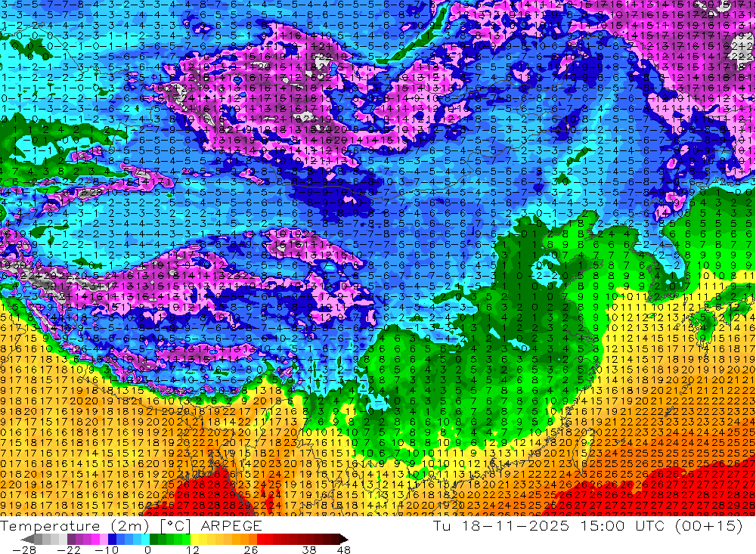Click the '0' legend value
Screen dimensions: 756x554
point(147,549)
